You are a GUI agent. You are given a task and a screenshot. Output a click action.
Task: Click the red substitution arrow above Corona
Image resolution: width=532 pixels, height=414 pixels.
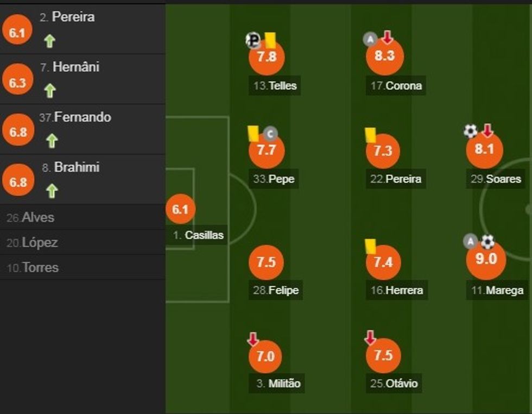pos(387,37)
